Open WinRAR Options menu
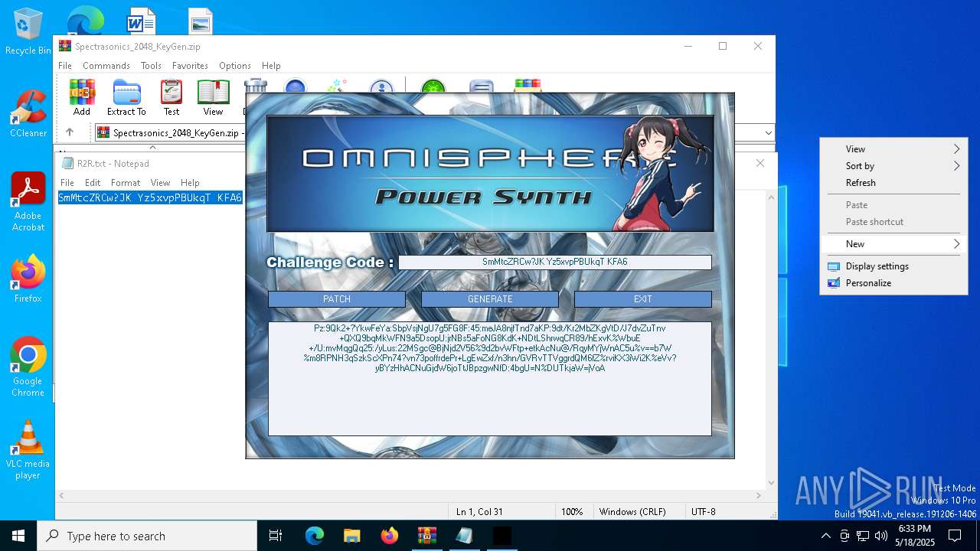 click(x=235, y=66)
